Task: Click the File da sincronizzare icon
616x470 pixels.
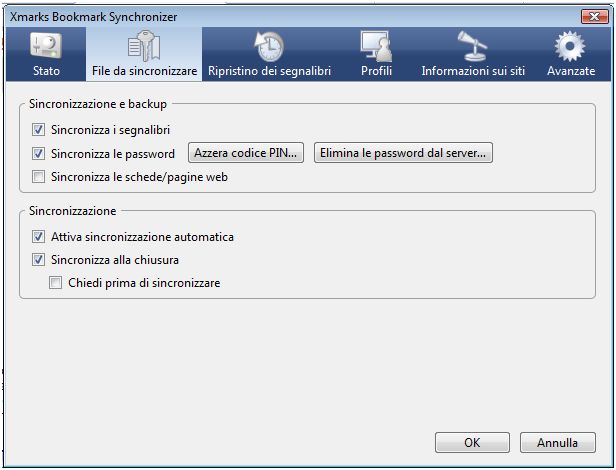Action: pos(144,46)
